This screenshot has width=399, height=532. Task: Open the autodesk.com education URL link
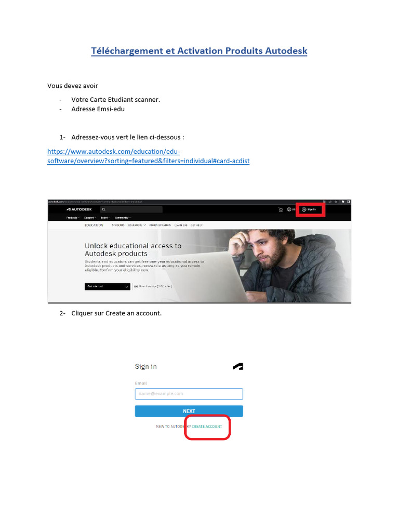point(148,156)
